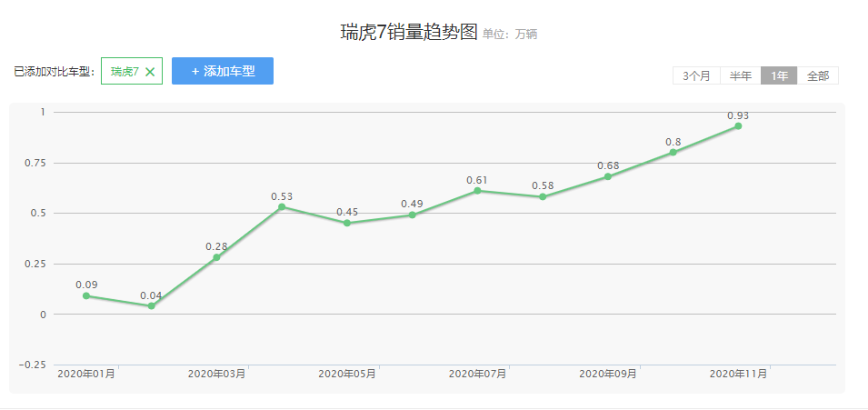The height and width of the screenshot is (410, 868).
Task: Click the 2020年01月 axis label
Action: 86,374
